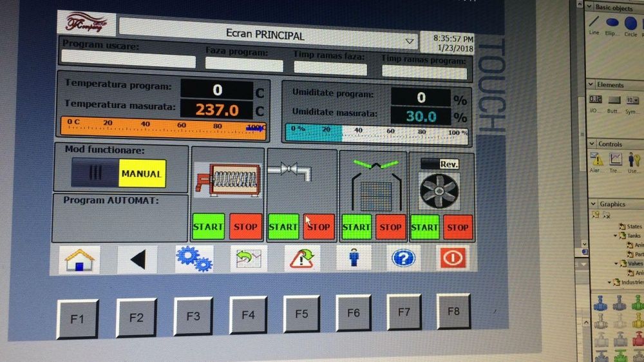Click the Program uscare field
The height and width of the screenshot is (362, 644).
tap(128, 59)
